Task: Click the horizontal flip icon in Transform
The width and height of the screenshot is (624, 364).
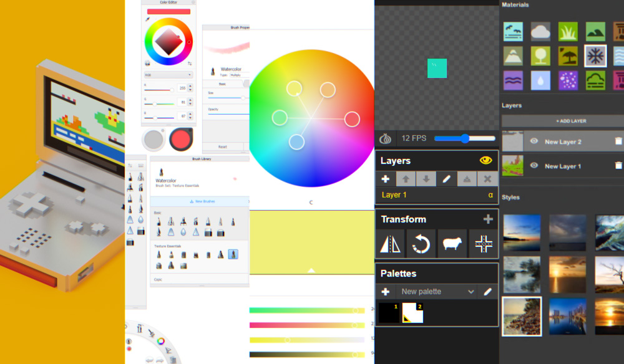Action: (390, 244)
